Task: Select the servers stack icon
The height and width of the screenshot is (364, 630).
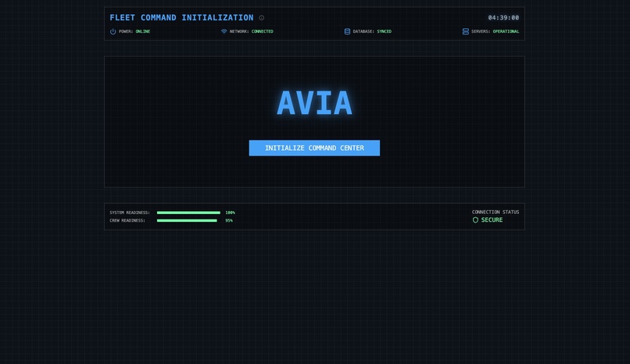Action: coord(465,31)
